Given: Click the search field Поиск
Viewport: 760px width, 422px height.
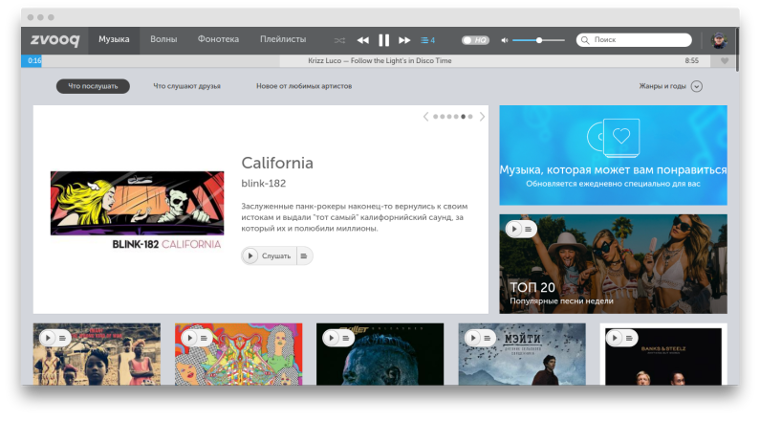Looking at the screenshot, I should click(634, 40).
